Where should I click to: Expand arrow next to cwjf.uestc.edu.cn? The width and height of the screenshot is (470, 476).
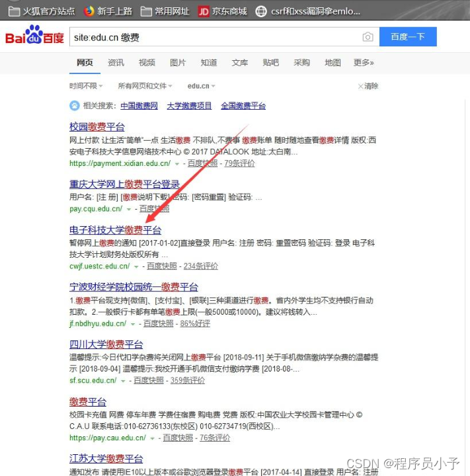[x=136, y=267]
